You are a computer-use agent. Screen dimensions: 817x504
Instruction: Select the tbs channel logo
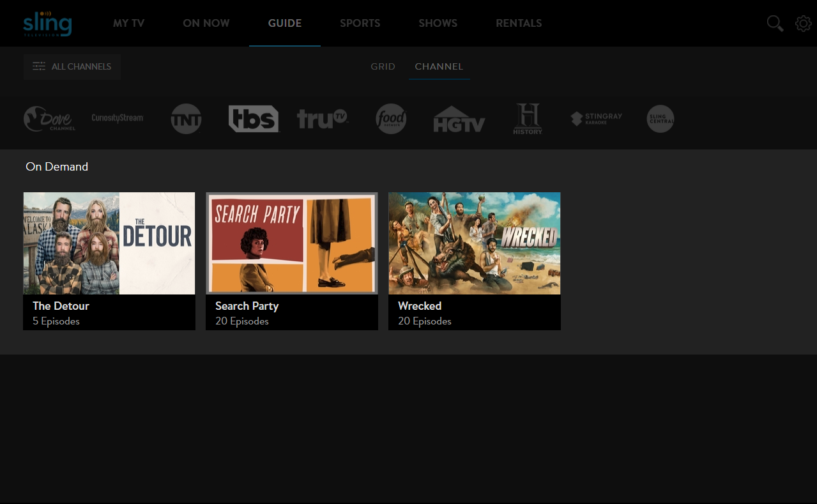pos(254,119)
